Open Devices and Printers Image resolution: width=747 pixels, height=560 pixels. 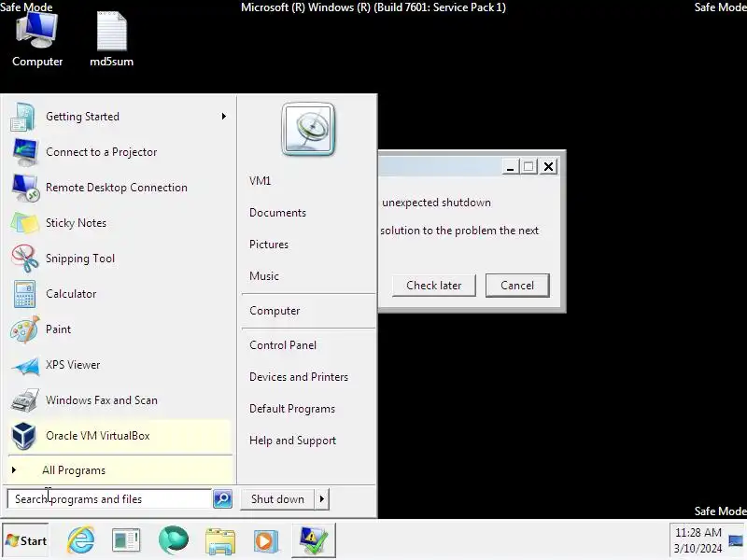299,377
